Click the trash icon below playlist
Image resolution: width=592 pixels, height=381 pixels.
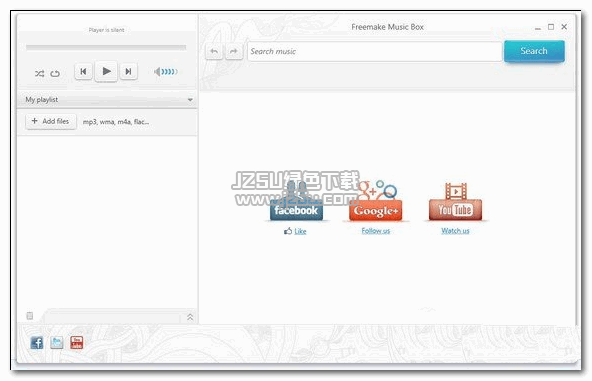pos(30,316)
